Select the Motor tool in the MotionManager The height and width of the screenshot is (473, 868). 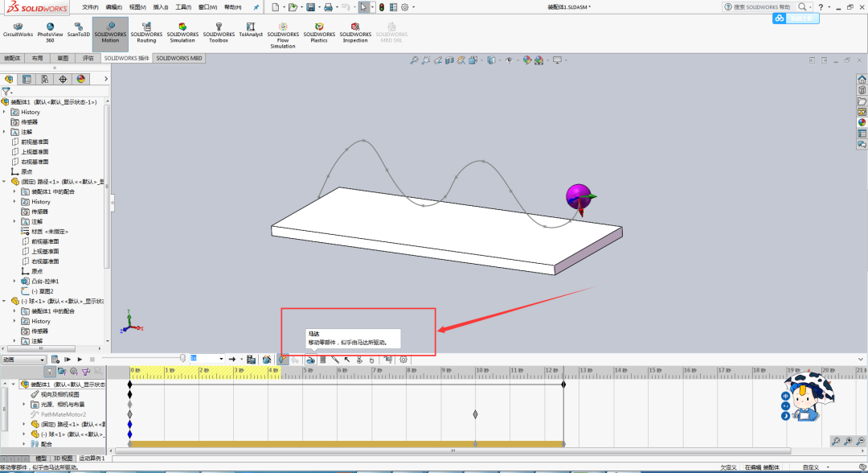pos(311,359)
